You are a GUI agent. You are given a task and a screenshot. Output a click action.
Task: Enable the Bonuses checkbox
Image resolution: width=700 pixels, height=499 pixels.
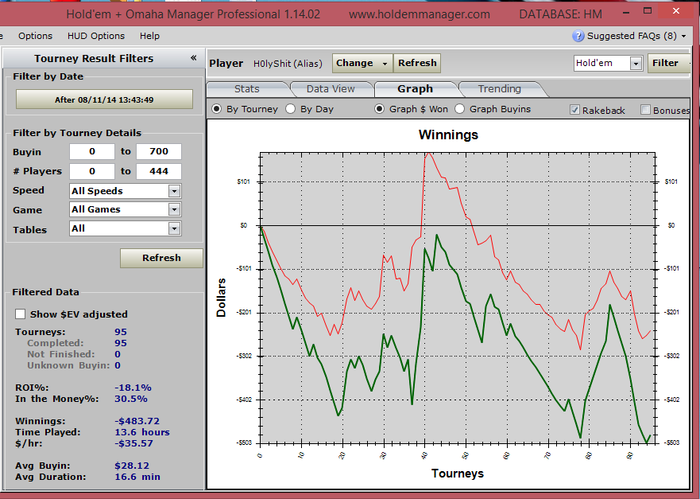coord(645,110)
